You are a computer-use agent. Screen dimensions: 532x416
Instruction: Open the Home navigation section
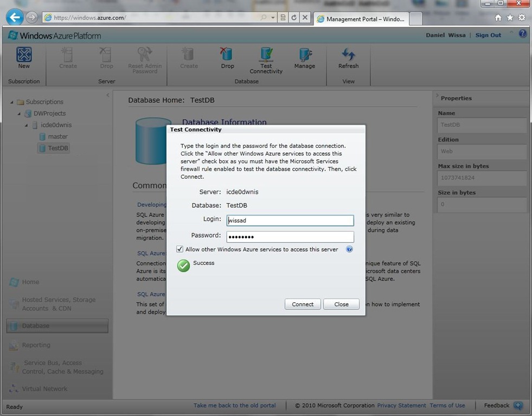coord(24,282)
